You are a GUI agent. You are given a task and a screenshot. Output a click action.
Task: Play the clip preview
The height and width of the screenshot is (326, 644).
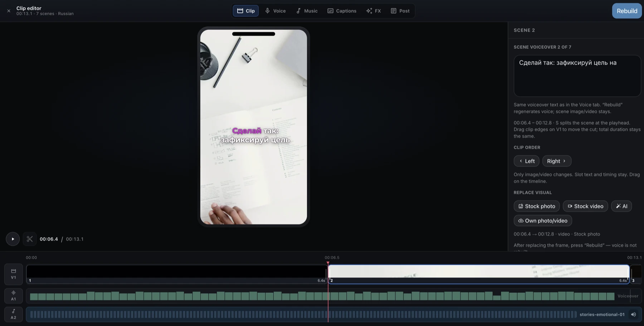tap(13, 239)
